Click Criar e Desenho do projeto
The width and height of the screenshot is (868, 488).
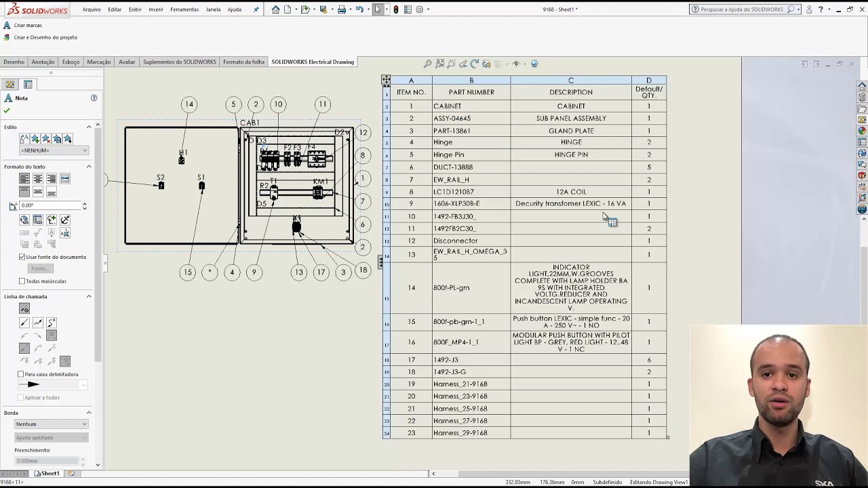click(40, 37)
